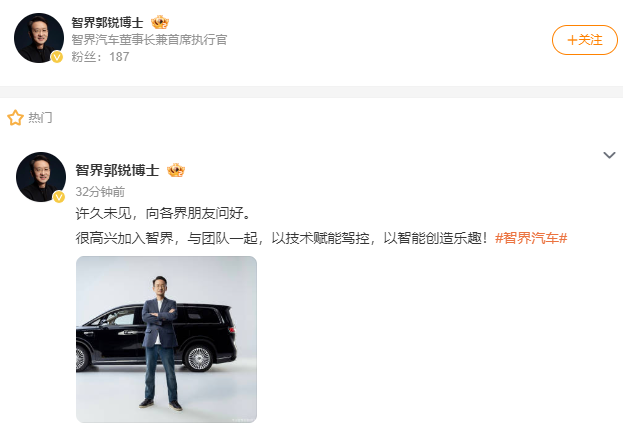This screenshot has height=430, width=623.
Task: Click the bio line 智界汽车董事长兼首席执行官
Action: click(149, 40)
